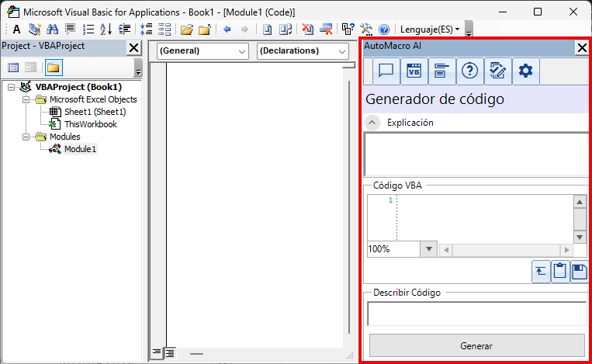
Task: Collapse the Modules folder node
Action: pyautogui.click(x=26, y=137)
